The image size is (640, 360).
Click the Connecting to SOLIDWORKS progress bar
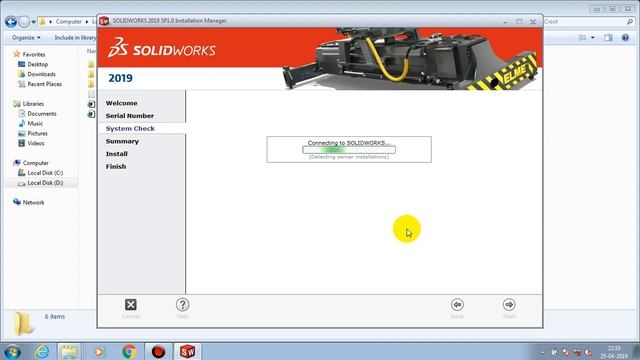349,150
